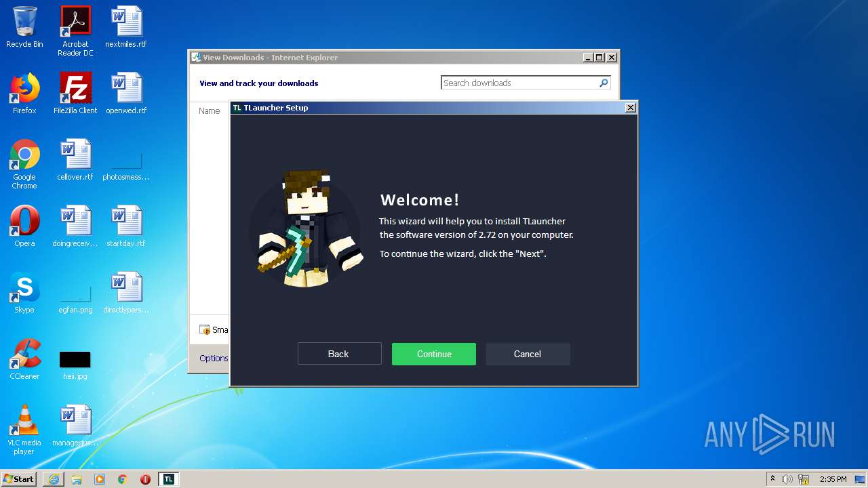Click the Back button in TLauncher Setup
The height and width of the screenshot is (488, 868).
339,354
